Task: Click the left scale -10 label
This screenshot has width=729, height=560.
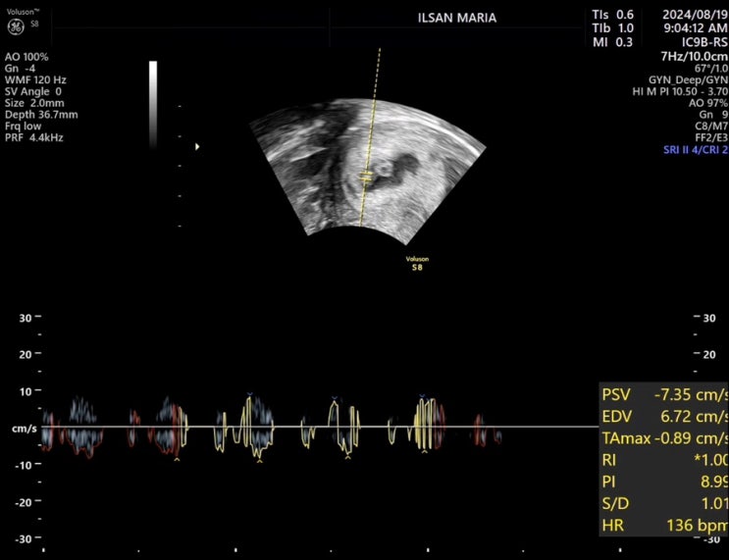Action: click(24, 465)
